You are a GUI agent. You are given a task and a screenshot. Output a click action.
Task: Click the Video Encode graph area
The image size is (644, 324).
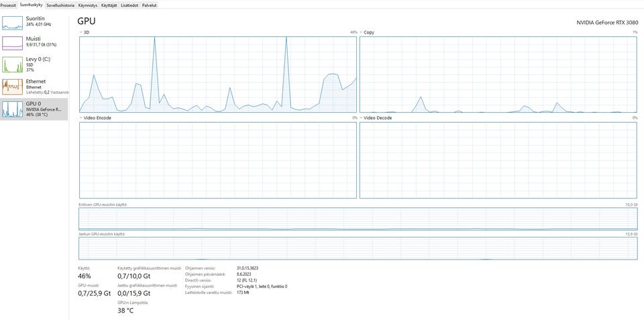click(217, 160)
